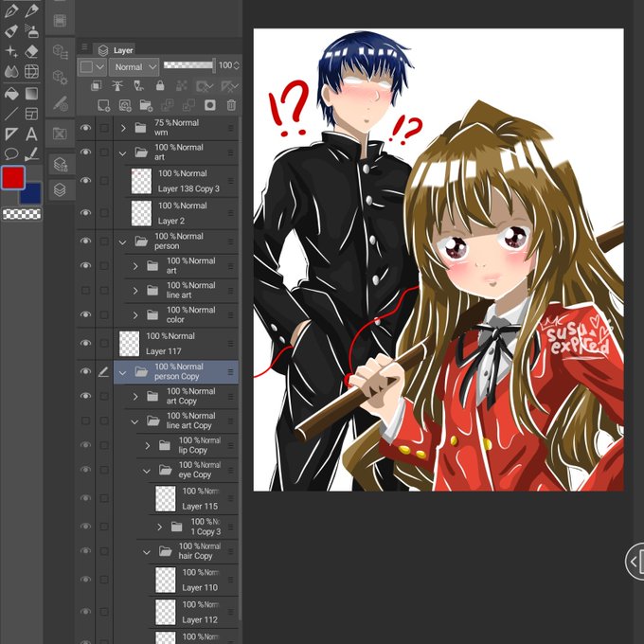Select the Pencil tool
This screenshot has height=644, width=644.
(x=31, y=10)
